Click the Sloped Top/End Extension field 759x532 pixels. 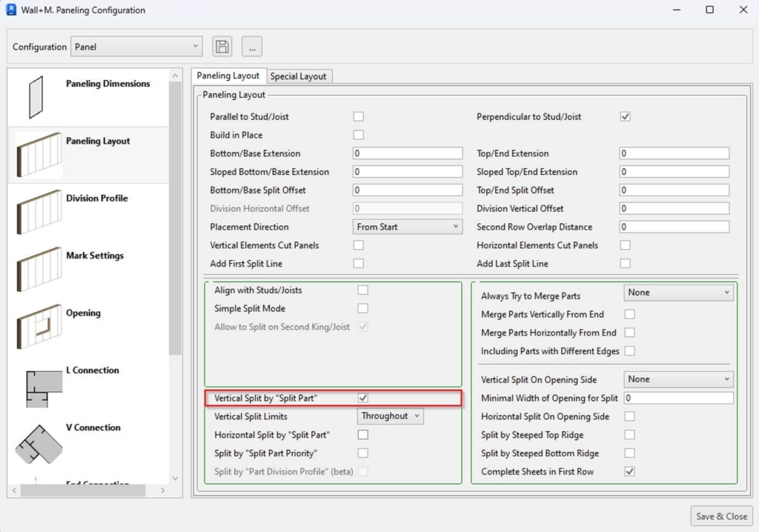(675, 172)
